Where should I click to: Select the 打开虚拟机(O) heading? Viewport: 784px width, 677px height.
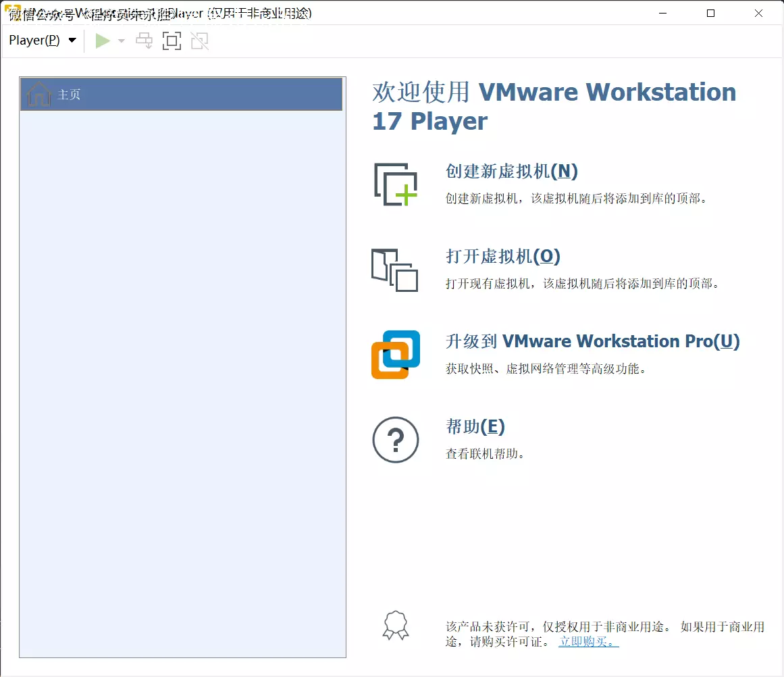tap(502, 257)
